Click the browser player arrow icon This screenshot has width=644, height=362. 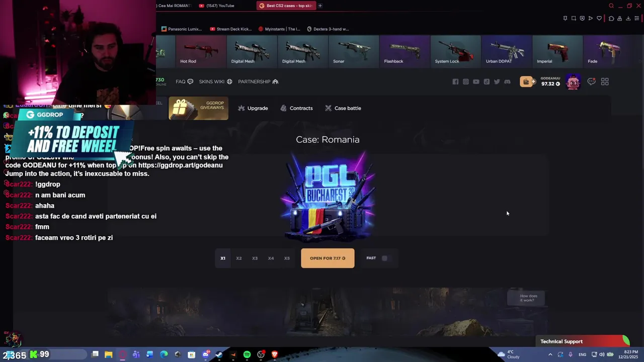(x=591, y=18)
